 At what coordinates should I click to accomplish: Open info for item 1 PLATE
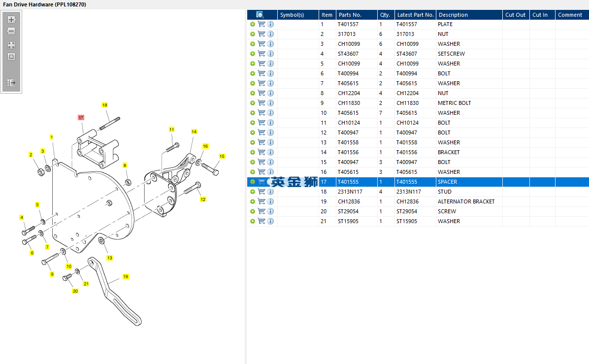[270, 24]
